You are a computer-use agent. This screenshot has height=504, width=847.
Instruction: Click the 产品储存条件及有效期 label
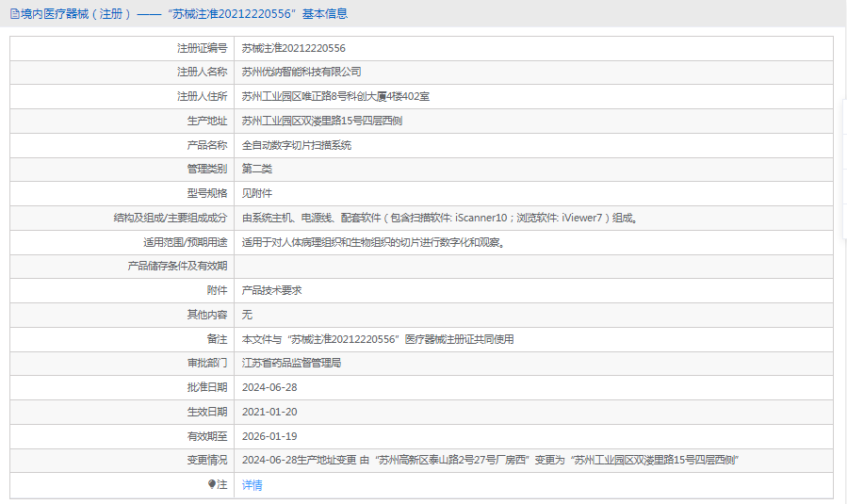tap(178, 266)
